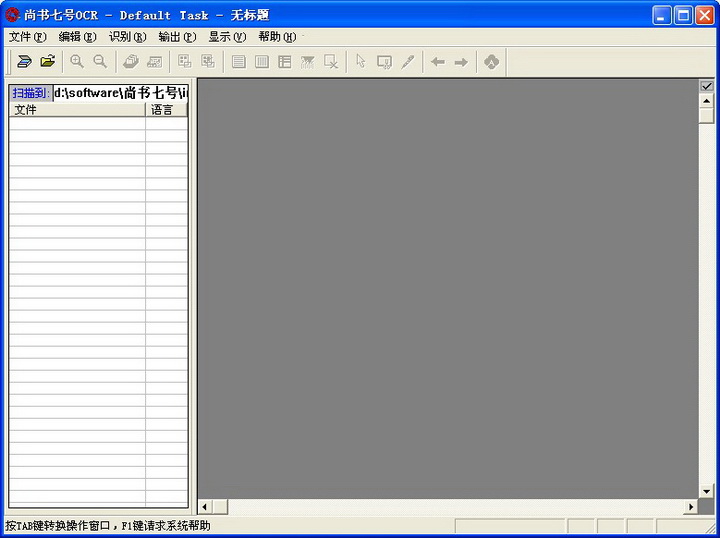Click the vertical scrollbar up arrow
The height and width of the screenshot is (538, 720).
(x=707, y=100)
